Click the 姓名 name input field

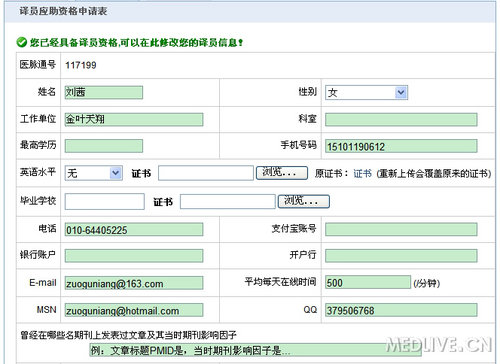click(104, 92)
